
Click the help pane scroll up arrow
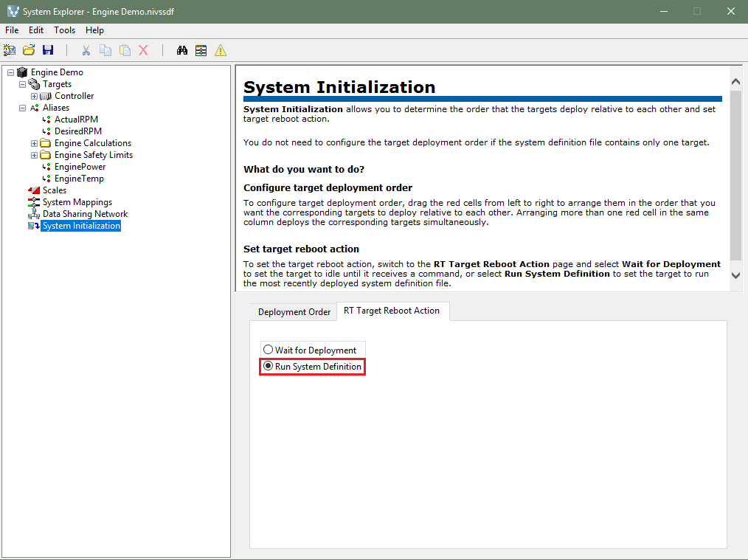[735, 82]
